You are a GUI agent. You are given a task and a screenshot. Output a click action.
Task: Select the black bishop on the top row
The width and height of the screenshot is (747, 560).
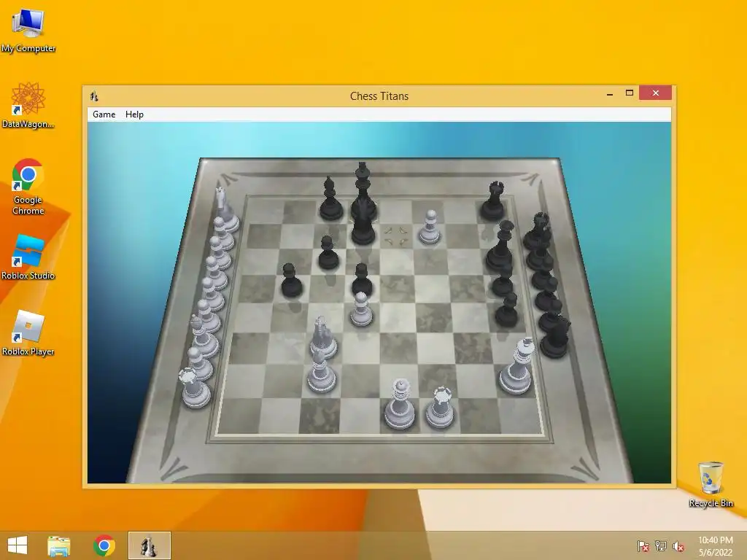tap(330, 198)
